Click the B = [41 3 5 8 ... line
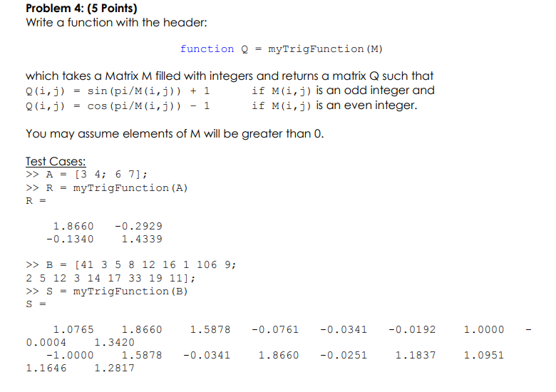 [x=131, y=264]
